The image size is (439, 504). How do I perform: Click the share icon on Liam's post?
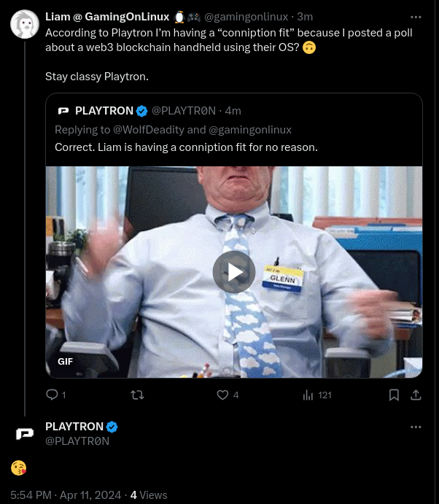click(x=416, y=395)
